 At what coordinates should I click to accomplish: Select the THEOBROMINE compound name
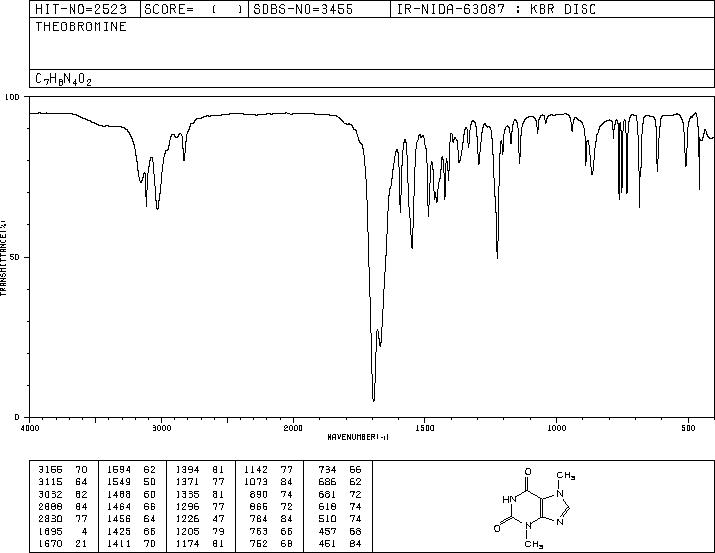81,26
